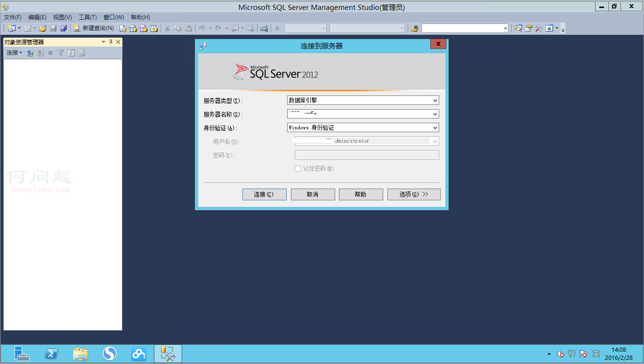Open the 工具(T) menu
This screenshot has height=364, width=644.
point(88,17)
